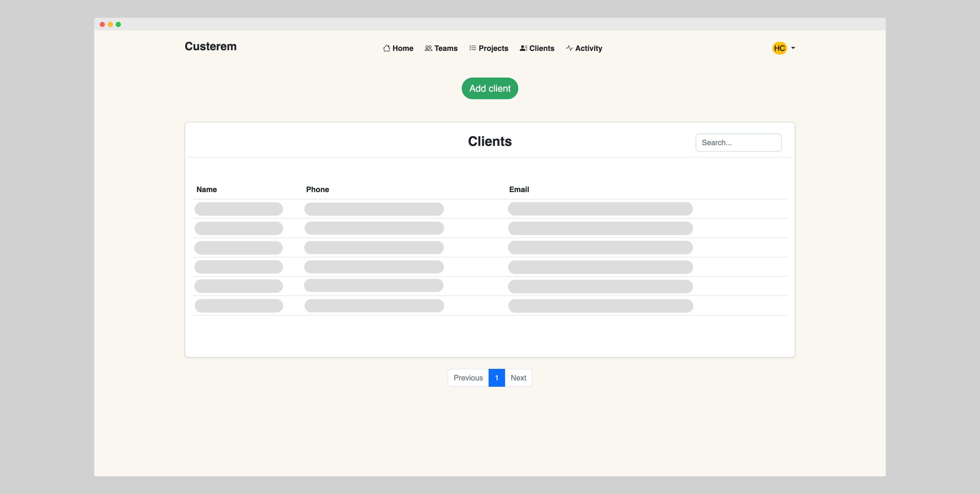Click the Teams people icon
Image resolution: width=980 pixels, height=494 pixels.
pos(428,48)
